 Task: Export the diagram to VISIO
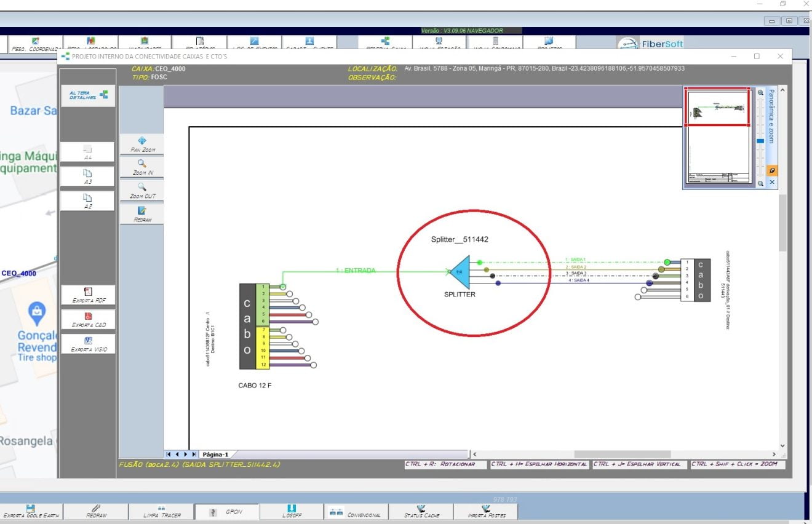tap(88, 344)
